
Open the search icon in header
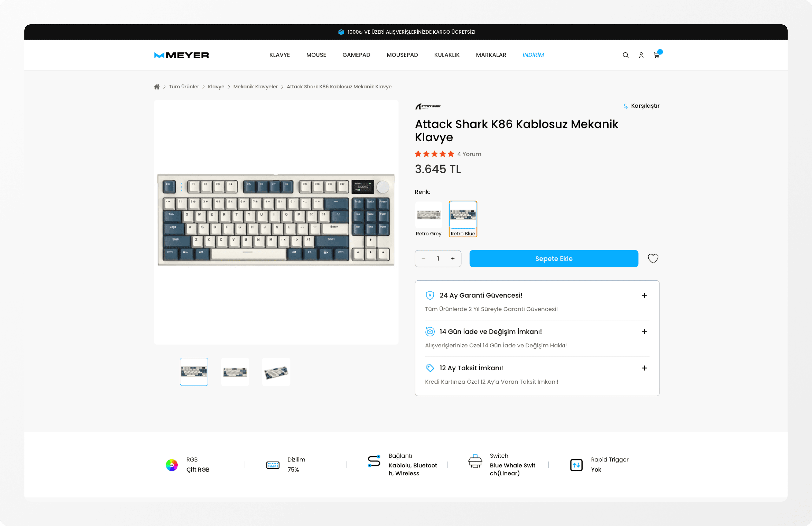coord(625,55)
